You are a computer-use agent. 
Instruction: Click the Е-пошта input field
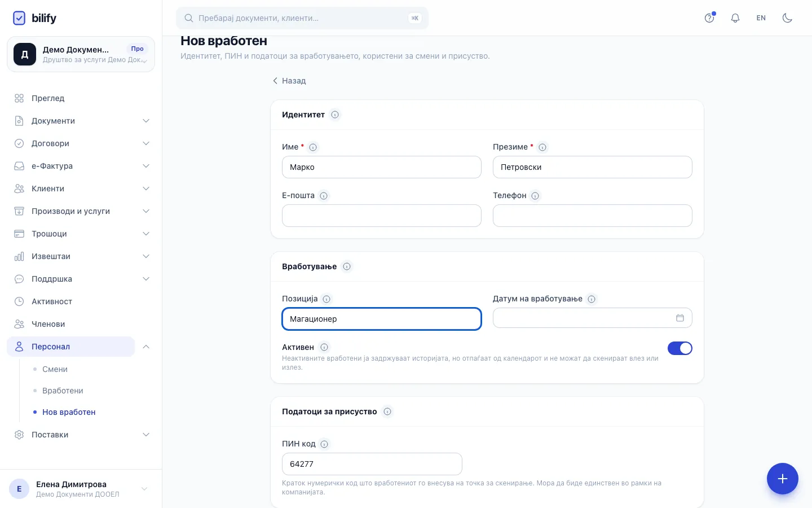coord(382,216)
